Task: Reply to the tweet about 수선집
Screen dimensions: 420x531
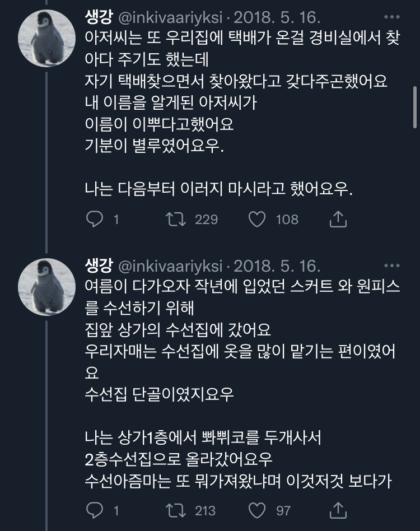Action: point(95,510)
